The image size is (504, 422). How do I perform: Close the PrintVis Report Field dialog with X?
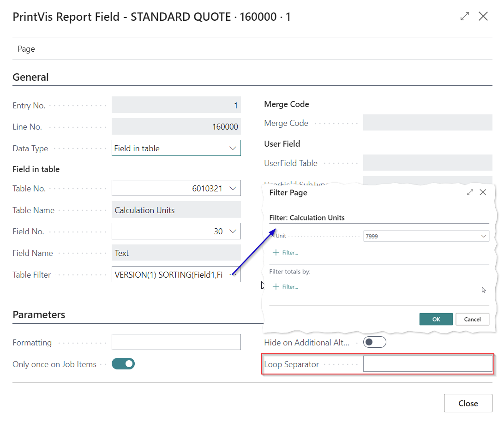[x=483, y=17]
